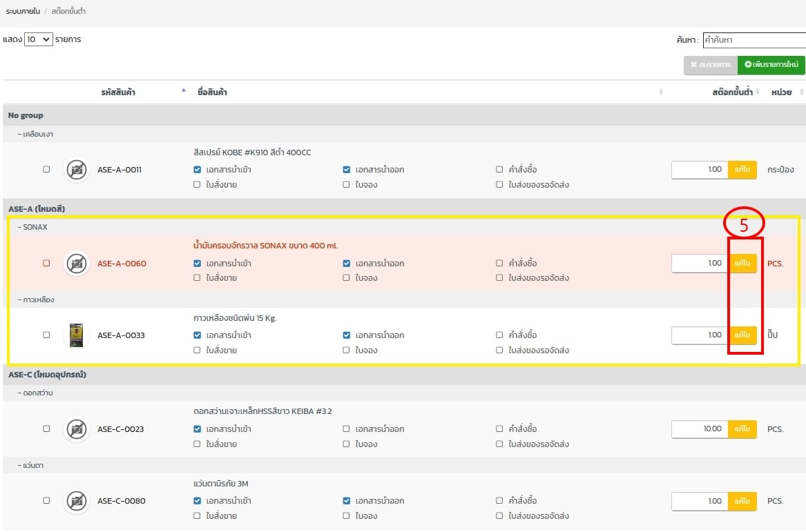The height and width of the screenshot is (532, 806).
Task: Uncheck เอกสารนำออก for ASE-A-0060
Action: tap(347, 264)
